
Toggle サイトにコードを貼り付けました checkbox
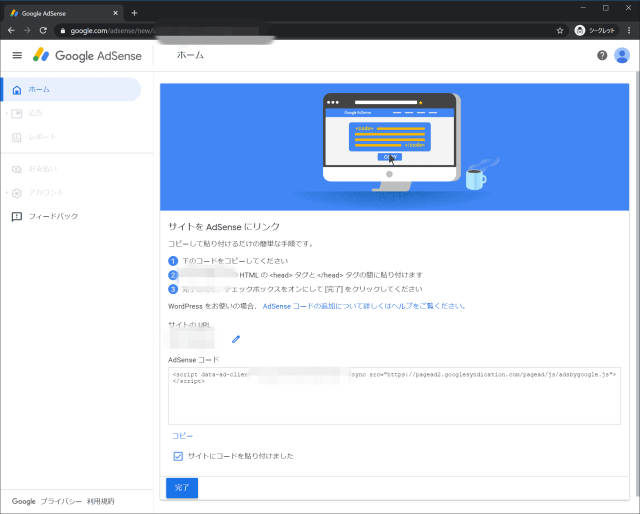tap(178, 456)
